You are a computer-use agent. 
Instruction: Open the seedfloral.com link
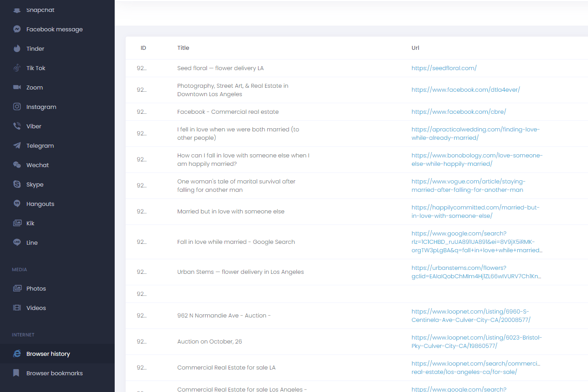click(444, 68)
